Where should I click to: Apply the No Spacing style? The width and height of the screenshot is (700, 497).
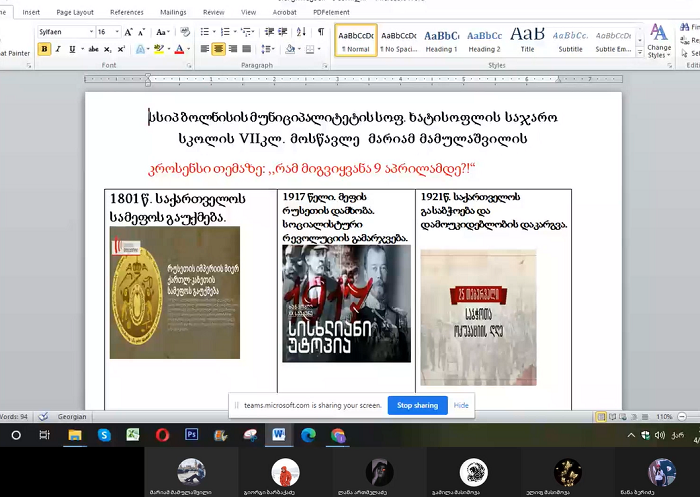(x=399, y=41)
